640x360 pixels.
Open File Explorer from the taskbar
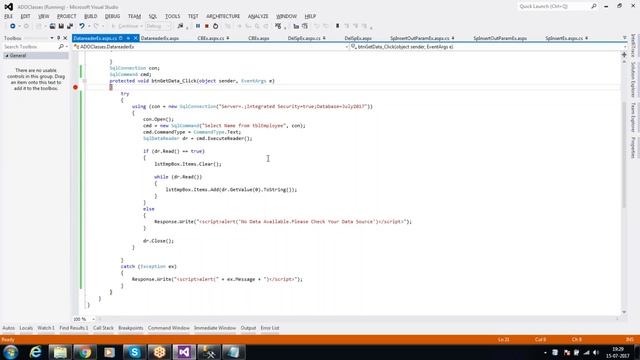coord(60,352)
